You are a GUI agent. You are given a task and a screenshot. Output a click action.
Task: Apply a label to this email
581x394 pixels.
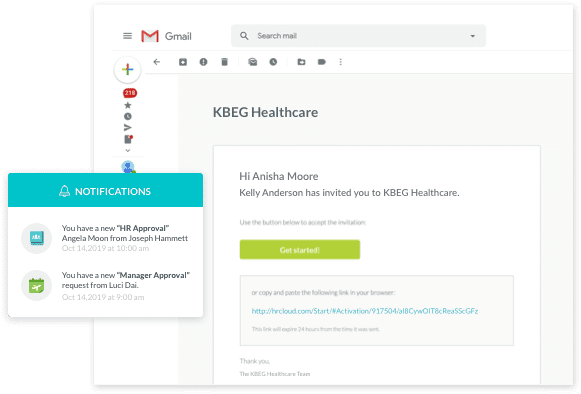point(322,62)
